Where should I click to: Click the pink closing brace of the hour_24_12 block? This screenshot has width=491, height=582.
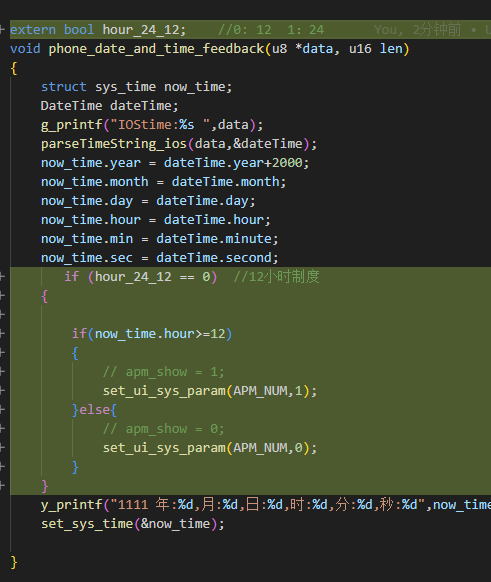[x=45, y=486]
